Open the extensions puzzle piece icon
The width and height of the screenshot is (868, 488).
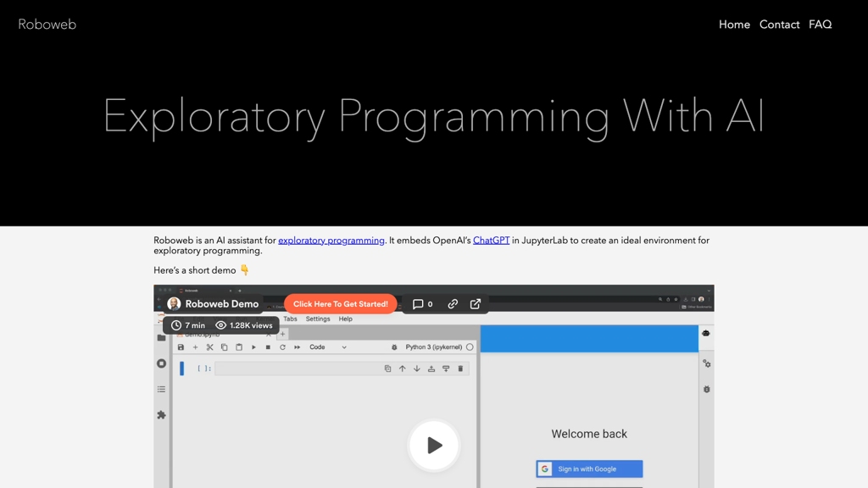(161, 415)
